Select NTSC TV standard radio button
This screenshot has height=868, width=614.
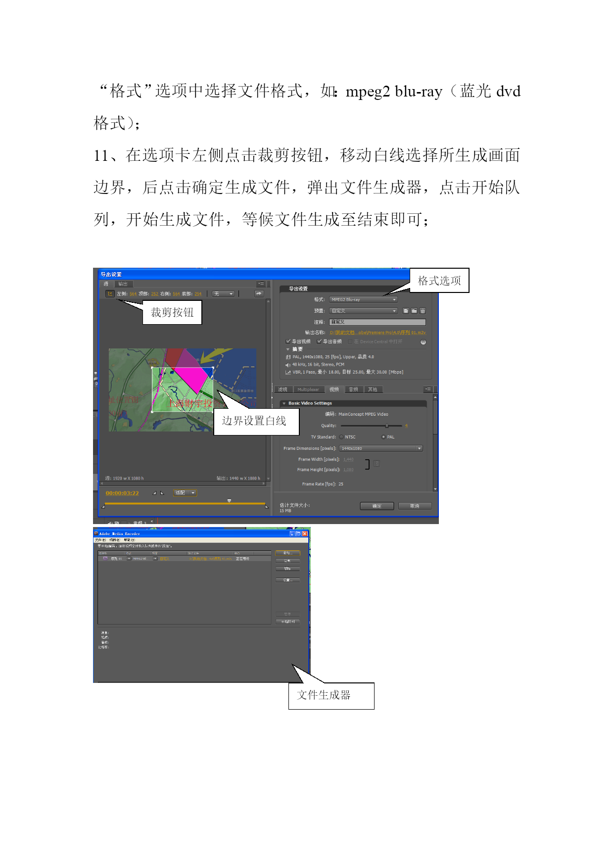pyautogui.click(x=341, y=437)
